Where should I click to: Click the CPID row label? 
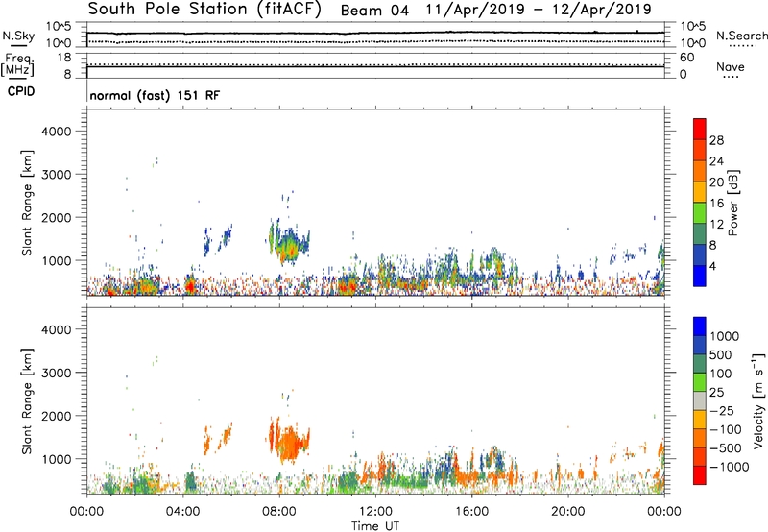coord(21,91)
